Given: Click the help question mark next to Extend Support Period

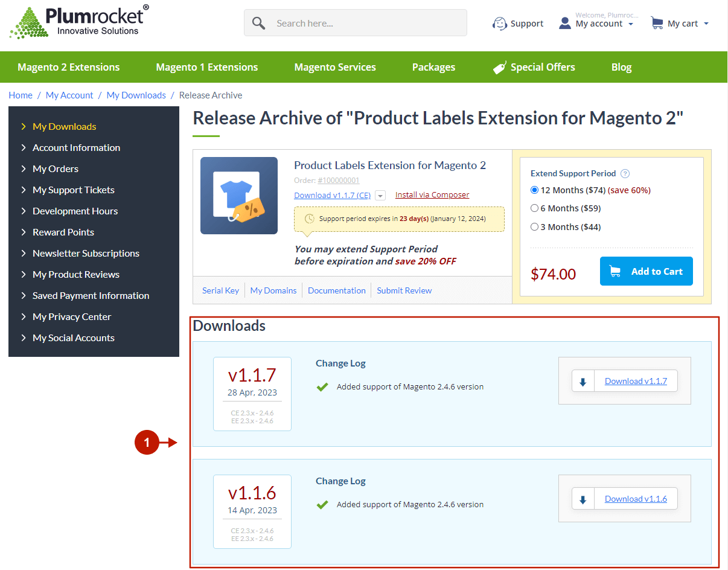Looking at the screenshot, I should point(625,173).
